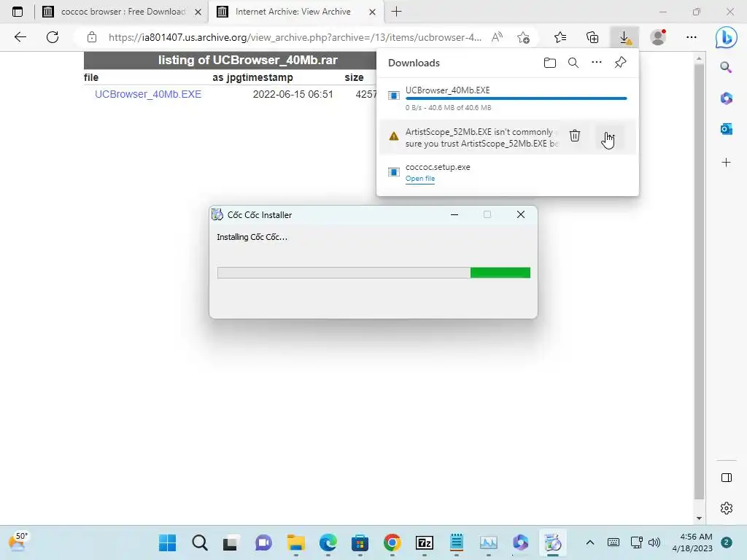Open Chat app from taskbar
Screen dimensions: 747x560
click(263, 542)
